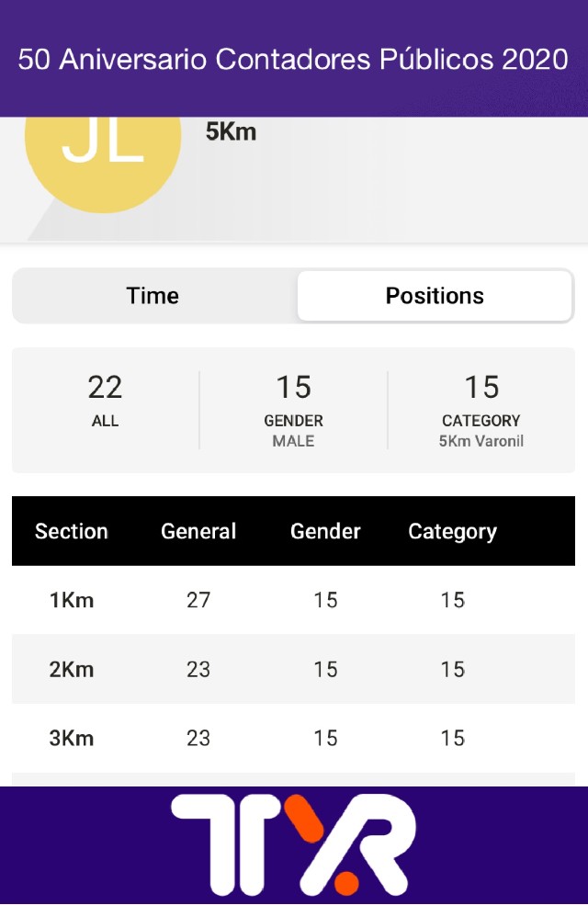Screen dimensions: 588x905
Task: Switch to the Time tab
Action: (153, 296)
